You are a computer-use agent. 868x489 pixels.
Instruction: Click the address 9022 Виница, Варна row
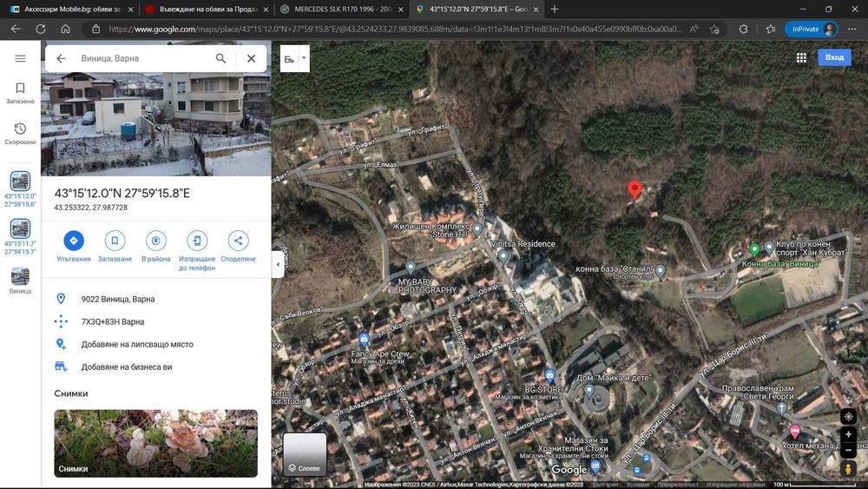point(156,299)
